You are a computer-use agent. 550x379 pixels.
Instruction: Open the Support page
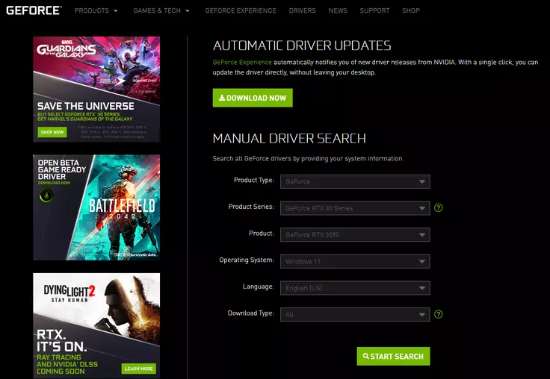[375, 11]
